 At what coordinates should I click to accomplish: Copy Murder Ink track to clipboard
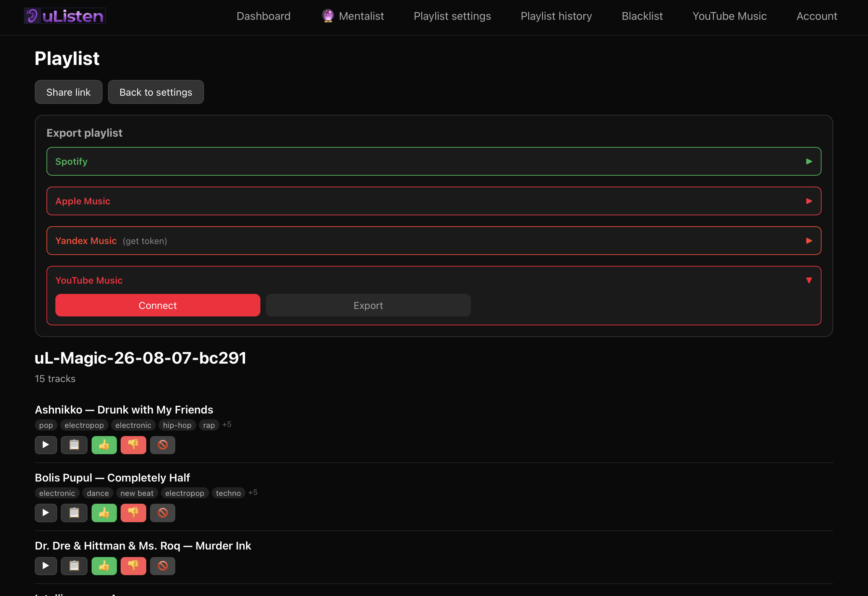pyautogui.click(x=74, y=566)
